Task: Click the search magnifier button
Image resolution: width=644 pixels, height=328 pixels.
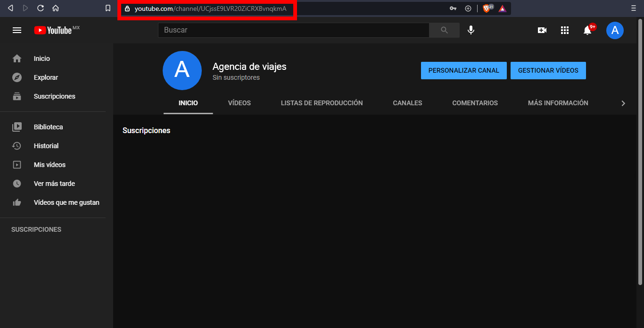Action: pos(444,30)
